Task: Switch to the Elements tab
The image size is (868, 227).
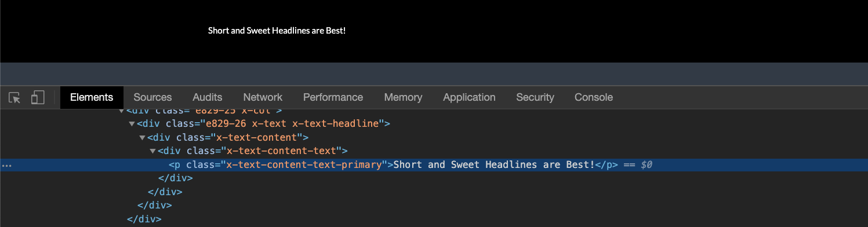Action: point(92,97)
